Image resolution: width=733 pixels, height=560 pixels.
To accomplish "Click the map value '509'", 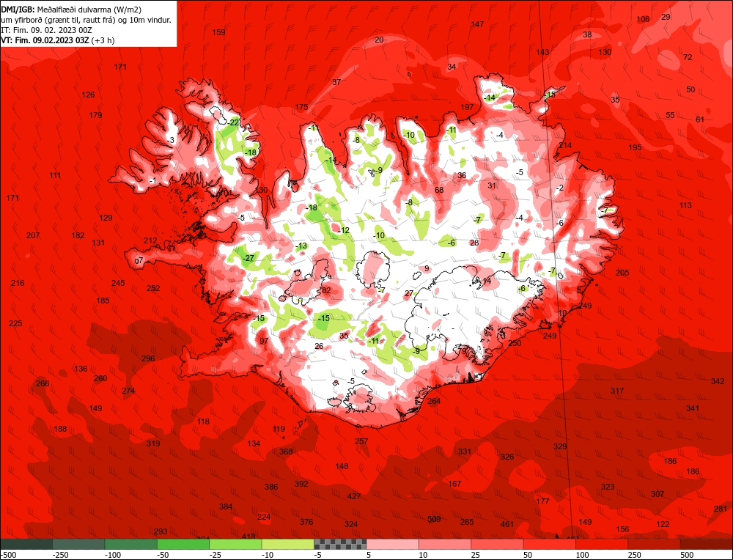I will pyautogui.click(x=434, y=519).
